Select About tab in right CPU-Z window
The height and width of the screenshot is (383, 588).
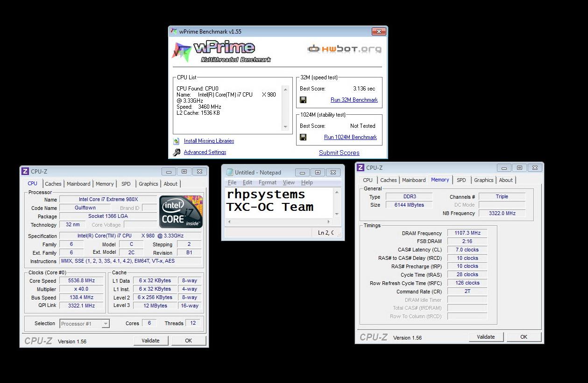pos(506,180)
